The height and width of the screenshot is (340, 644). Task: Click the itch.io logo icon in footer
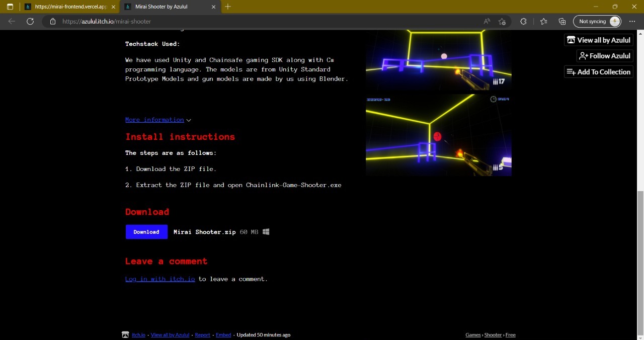coord(125,334)
